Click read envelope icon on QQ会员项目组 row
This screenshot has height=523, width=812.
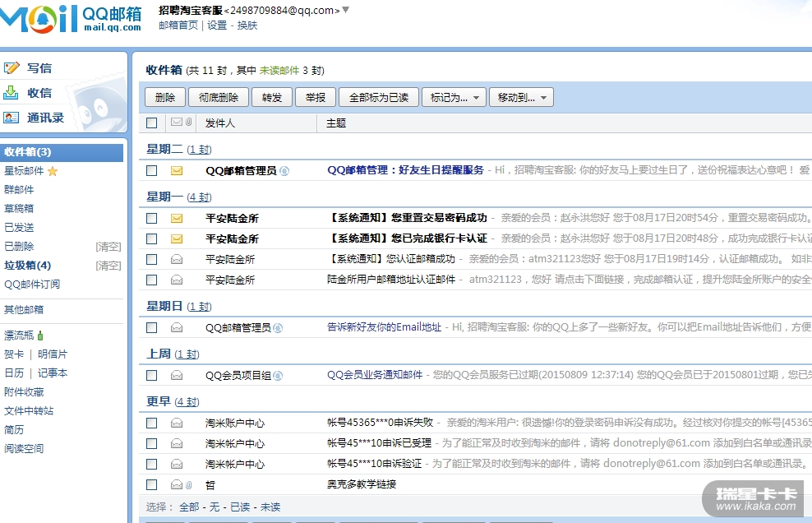point(176,375)
